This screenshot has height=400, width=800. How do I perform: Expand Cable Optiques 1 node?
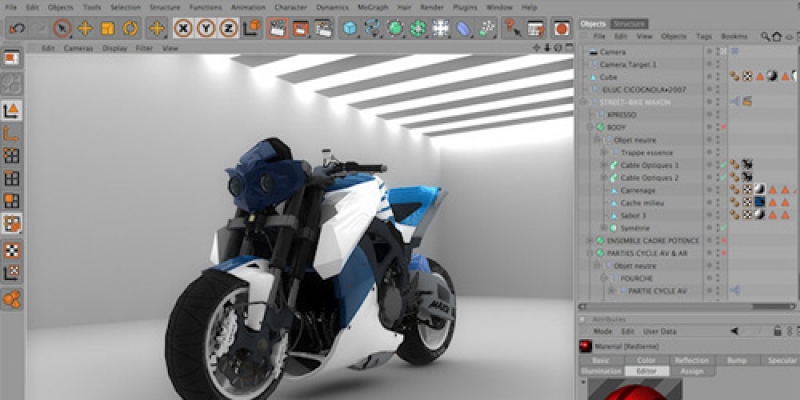604,165
